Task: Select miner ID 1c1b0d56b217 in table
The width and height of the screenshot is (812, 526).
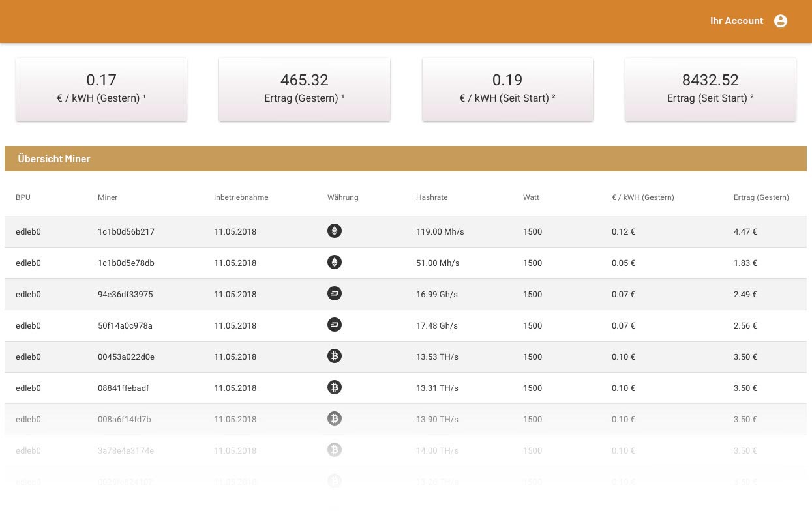Action: [x=126, y=232]
